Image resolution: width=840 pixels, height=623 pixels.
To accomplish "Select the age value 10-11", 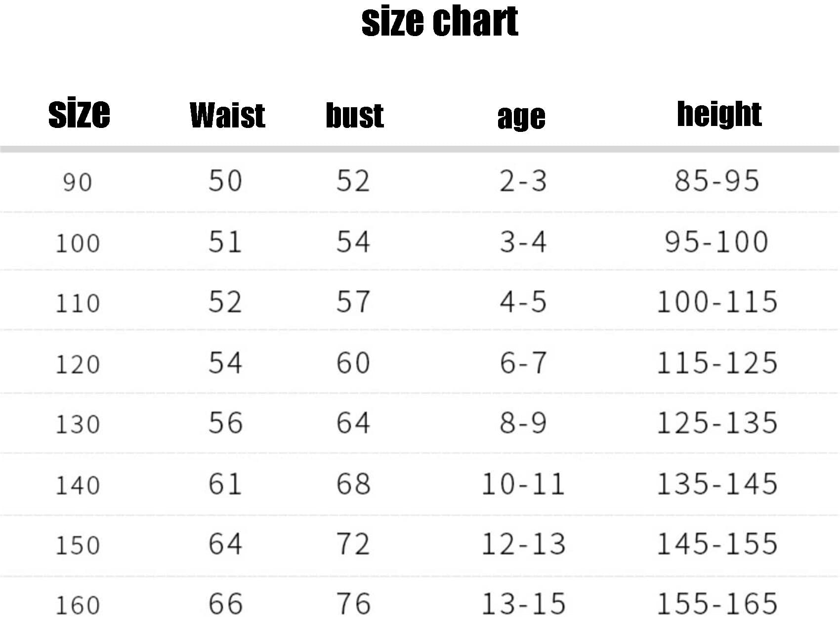I will click(x=523, y=484).
